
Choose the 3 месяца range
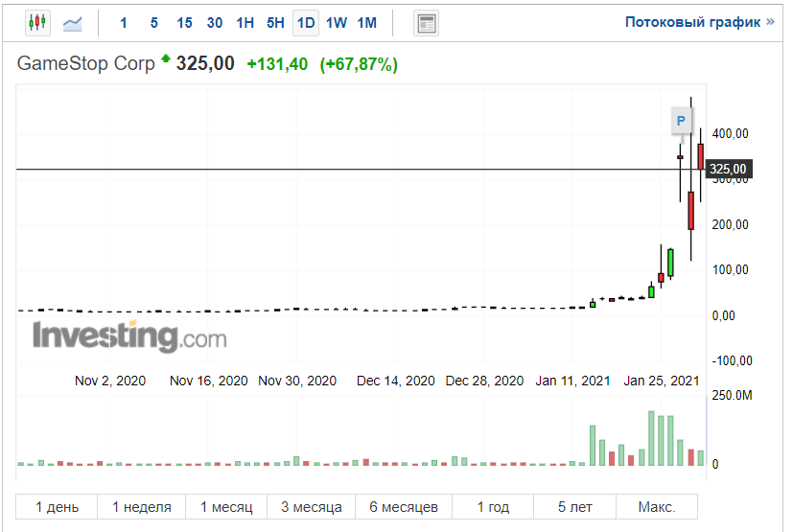(x=311, y=507)
